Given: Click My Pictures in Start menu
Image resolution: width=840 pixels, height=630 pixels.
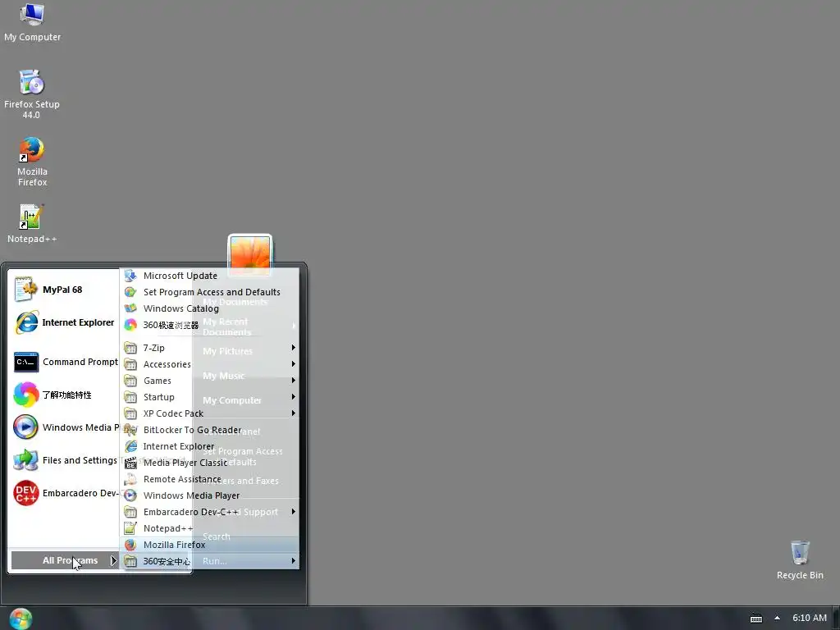Looking at the screenshot, I should (228, 351).
